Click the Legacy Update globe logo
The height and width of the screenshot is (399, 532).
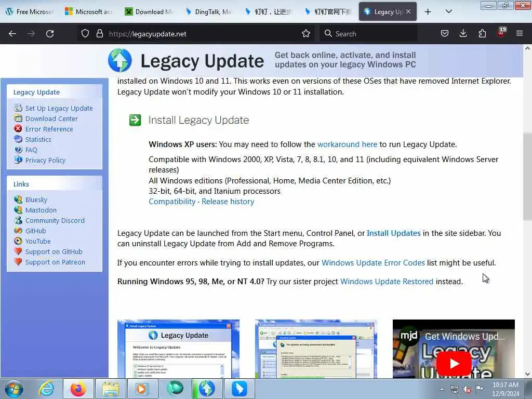click(x=120, y=60)
